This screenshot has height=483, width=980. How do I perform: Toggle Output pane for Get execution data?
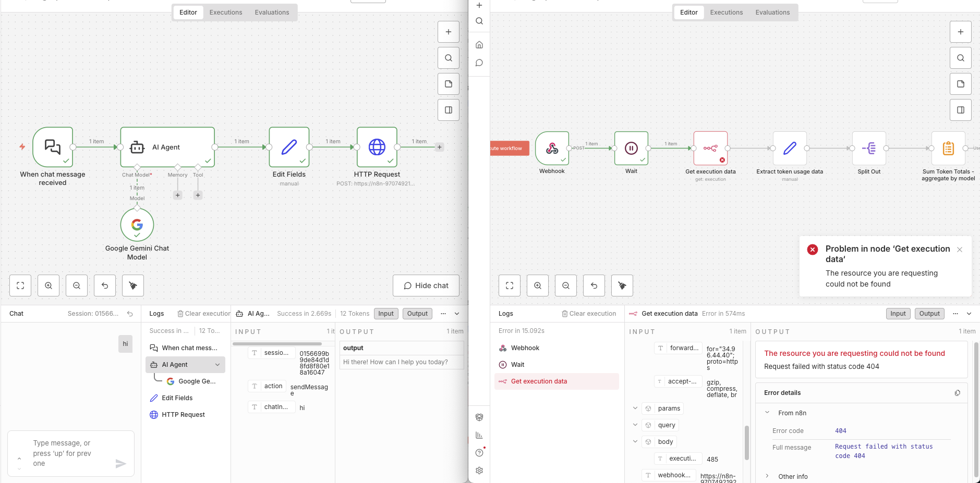(929, 314)
